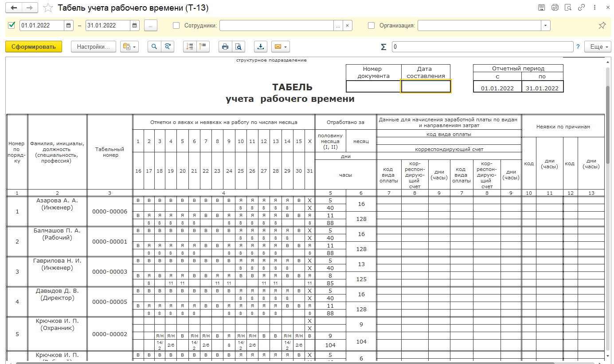Enable the Организация filter checkbox
The height and width of the screenshot is (364, 614).
[372, 26]
